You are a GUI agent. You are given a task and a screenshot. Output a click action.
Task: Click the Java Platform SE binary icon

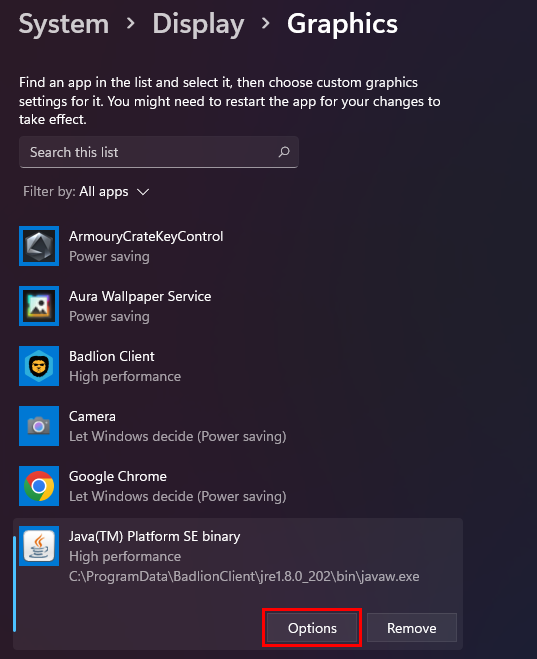(x=39, y=546)
